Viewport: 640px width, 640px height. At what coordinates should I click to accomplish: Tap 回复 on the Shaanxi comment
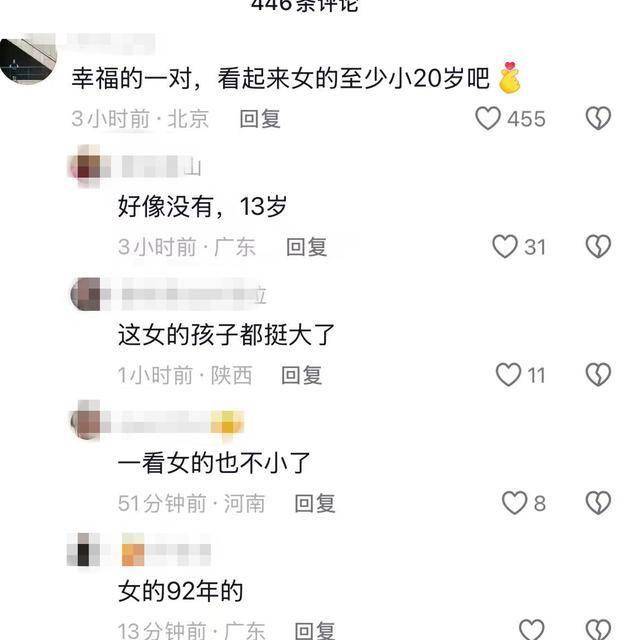coord(302,375)
